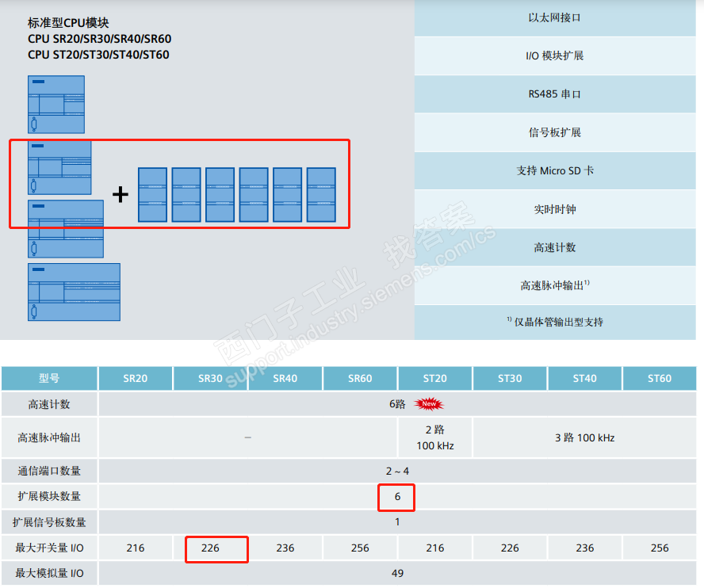Image resolution: width=704 pixels, height=588 pixels.
Task: Select the I/O 模块扩展 feature row
Action: 555,55
